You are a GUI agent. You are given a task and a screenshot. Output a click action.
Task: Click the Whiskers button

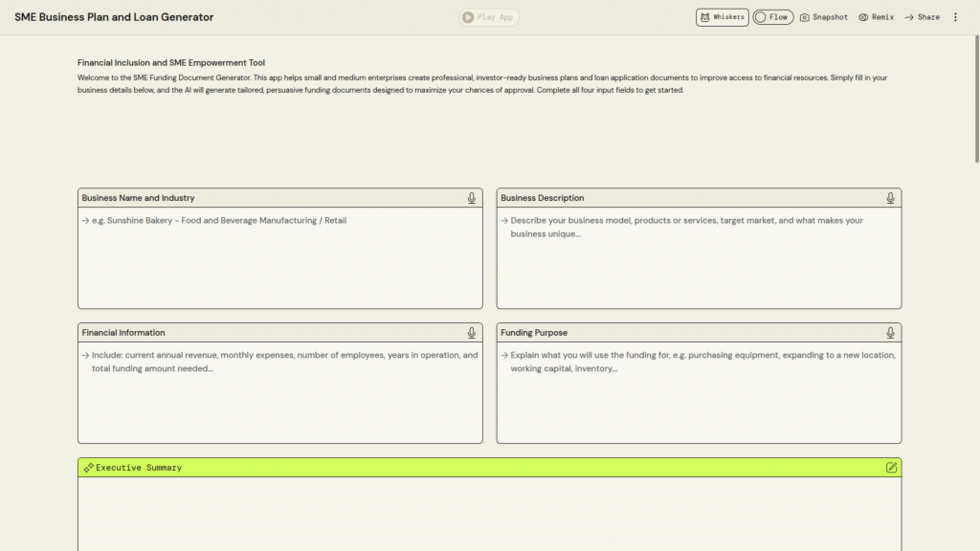(722, 17)
